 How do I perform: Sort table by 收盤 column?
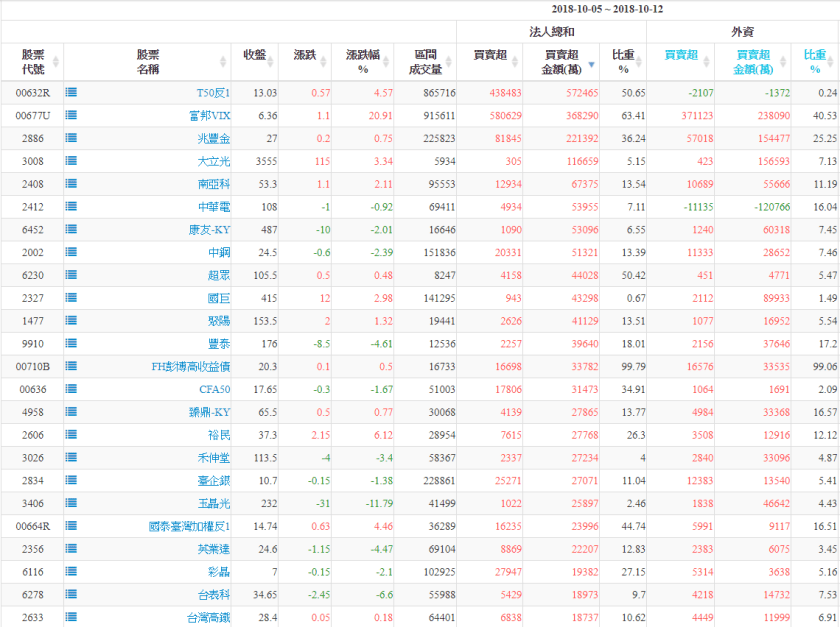(x=254, y=55)
